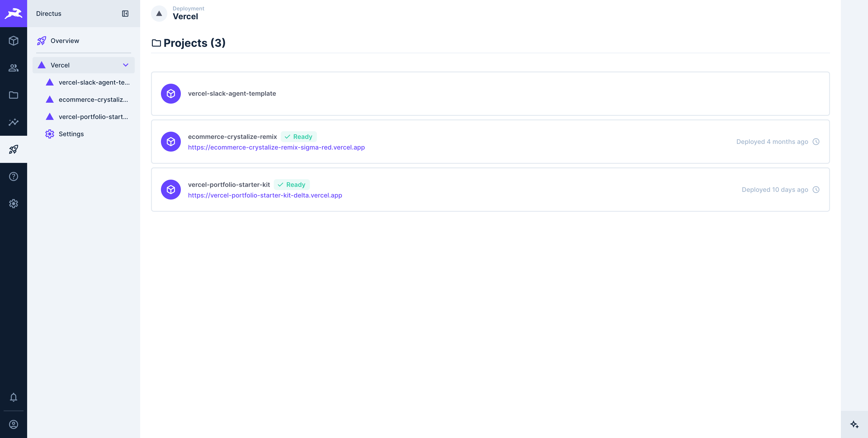868x438 pixels.
Task: Collapse the Vercel chevron in the sidebar
Action: click(x=126, y=65)
